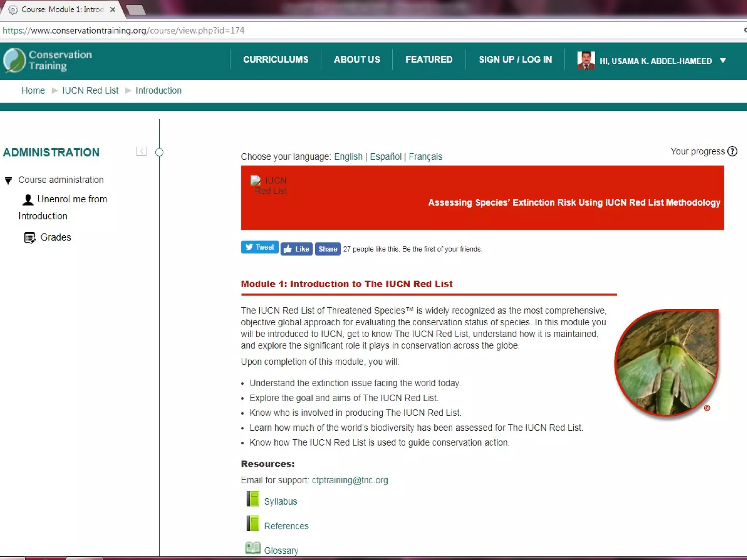Click the copyright symbol beside moth image
The width and height of the screenshot is (747, 560).
click(707, 408)
